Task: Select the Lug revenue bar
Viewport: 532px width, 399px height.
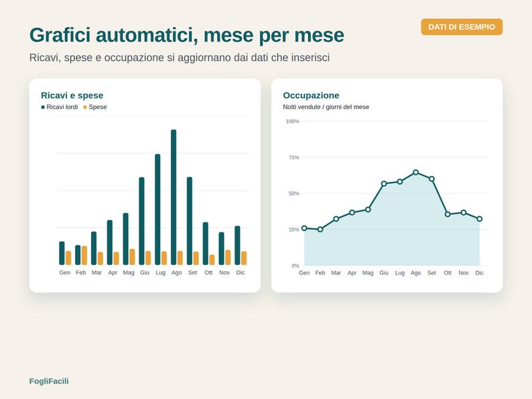Action: point(157,210)
